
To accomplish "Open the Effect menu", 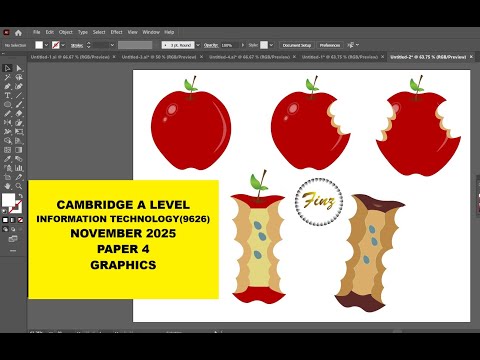I will click(116, 32).
